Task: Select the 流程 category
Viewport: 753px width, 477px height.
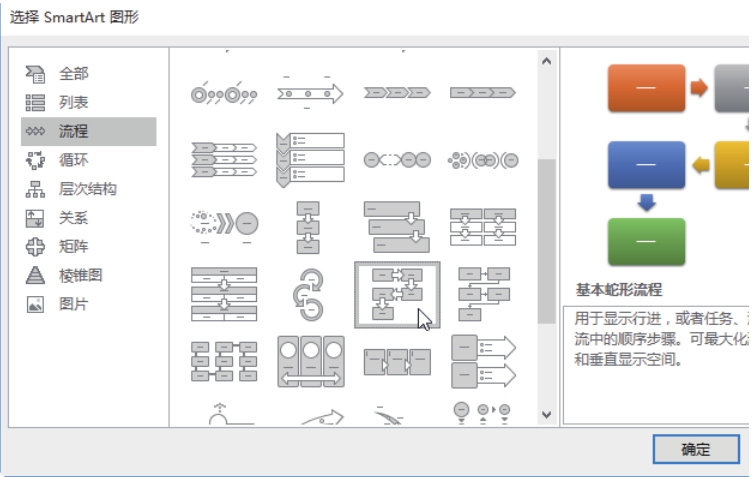Action: point(88,131)
